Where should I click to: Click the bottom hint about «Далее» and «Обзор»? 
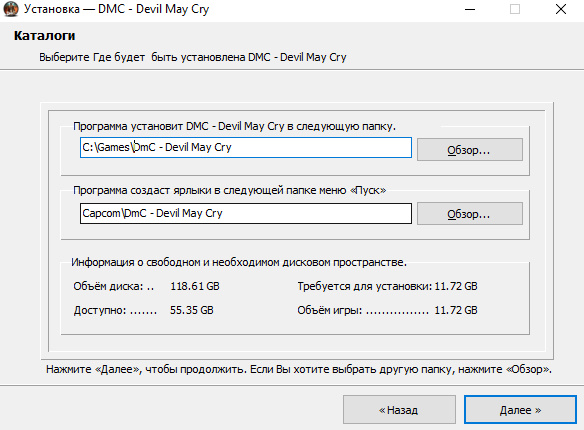coord(299,369)
